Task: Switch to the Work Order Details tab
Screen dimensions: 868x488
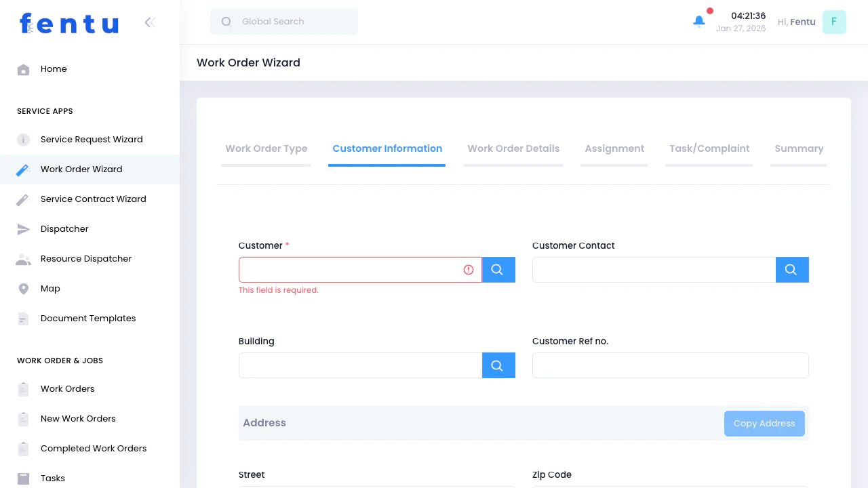Action: (x=513, y=148)
